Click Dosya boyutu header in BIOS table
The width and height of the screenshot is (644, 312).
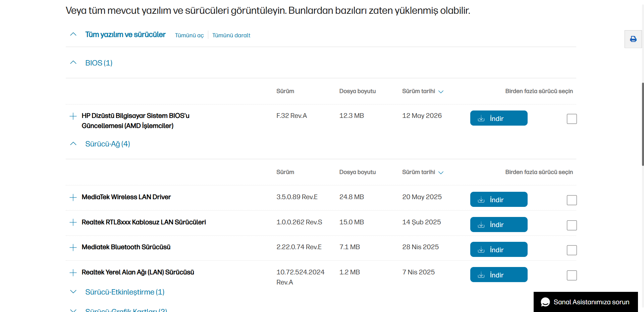(x=357, y=91)
